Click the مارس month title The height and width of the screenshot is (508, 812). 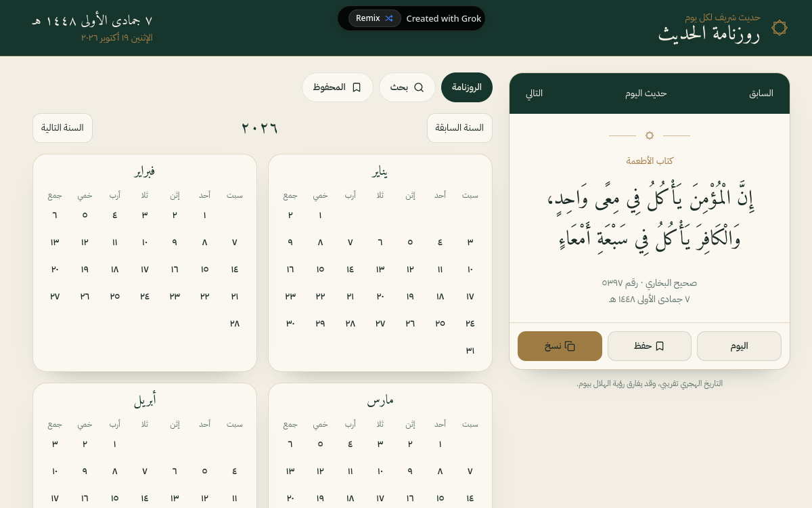pyautogui.click(x=380, y=400)
